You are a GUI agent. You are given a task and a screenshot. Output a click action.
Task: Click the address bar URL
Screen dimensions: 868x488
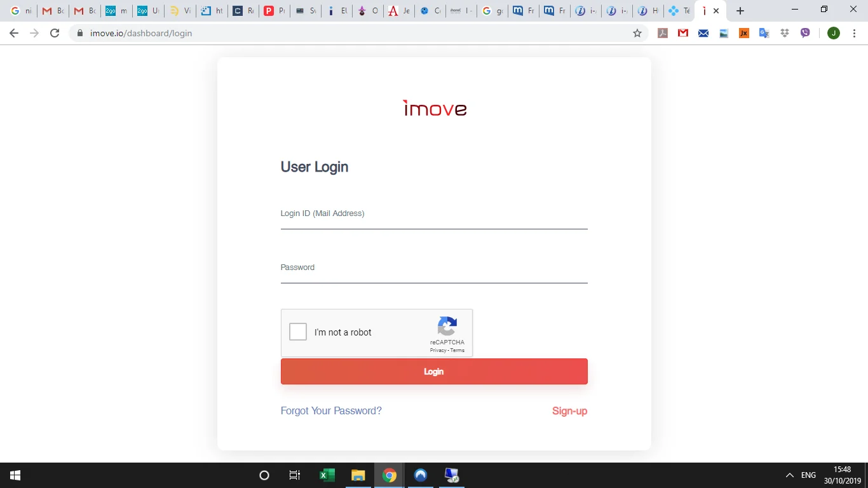click(141, 33)
